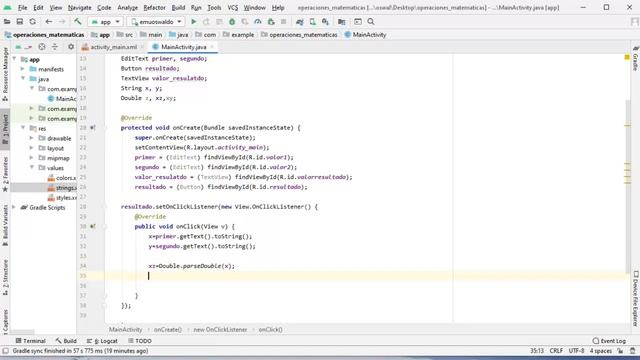Click the scroll-from-source target icon in Project panel
640x360 pixels.
(42, 47)
